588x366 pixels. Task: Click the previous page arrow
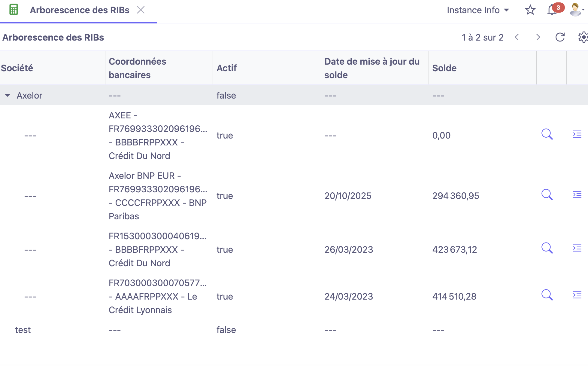pyautogui.click(x=517, y=37)
